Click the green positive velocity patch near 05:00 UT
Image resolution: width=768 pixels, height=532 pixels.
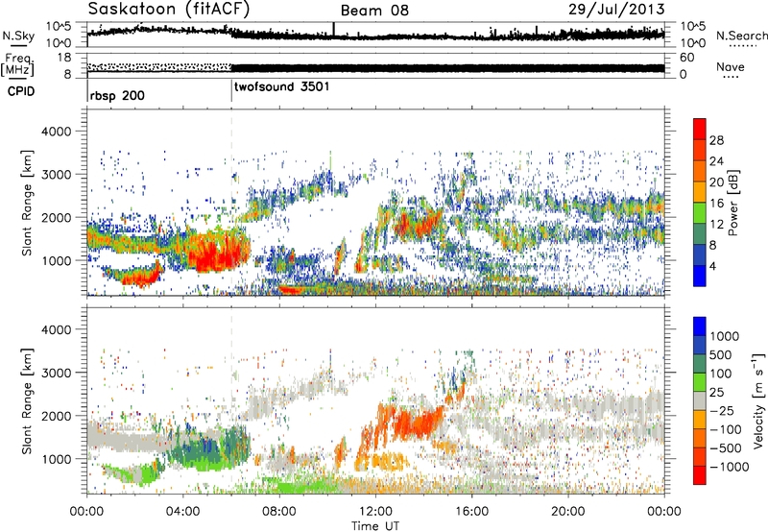point(210,450)
